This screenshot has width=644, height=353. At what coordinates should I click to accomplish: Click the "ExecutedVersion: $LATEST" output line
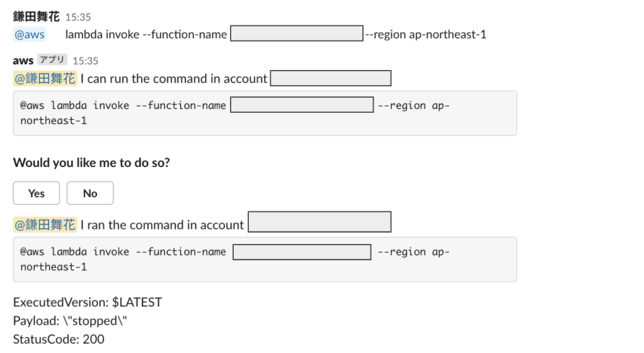[88, 303]
